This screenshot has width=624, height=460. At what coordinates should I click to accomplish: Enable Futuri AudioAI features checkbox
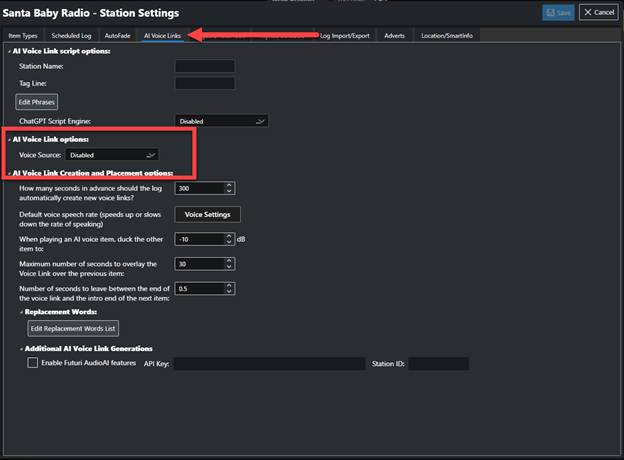[33, 363]
